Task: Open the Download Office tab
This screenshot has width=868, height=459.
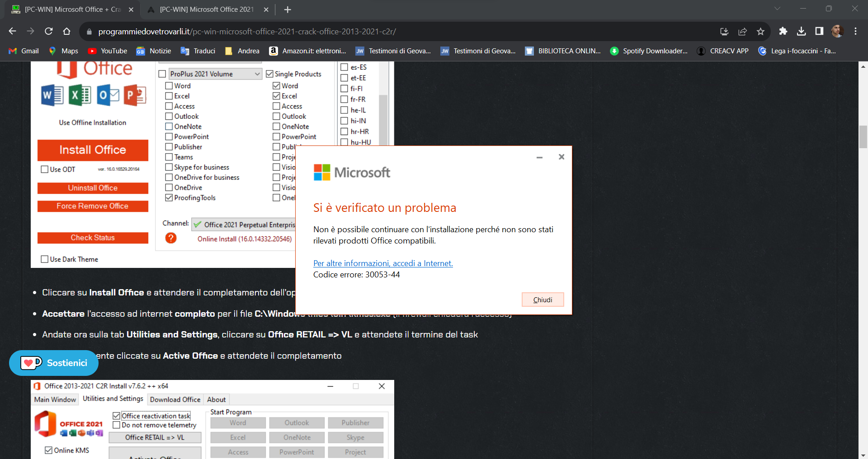Action: (x=175, y=399)
